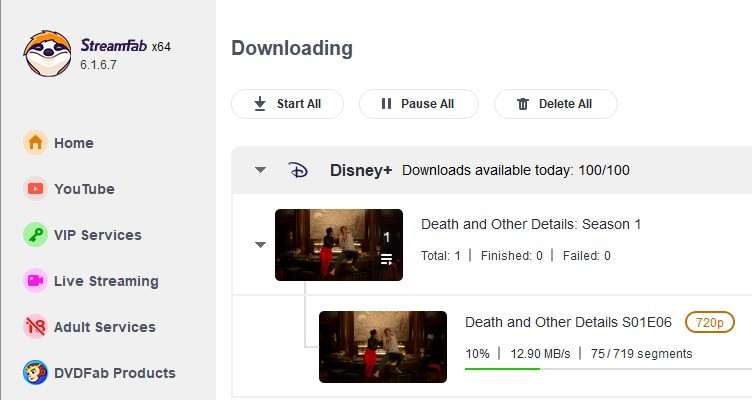Click 'Downloads available today: 100/100' text
Viewport: 752px width, 400px height.
pos(516,170)
